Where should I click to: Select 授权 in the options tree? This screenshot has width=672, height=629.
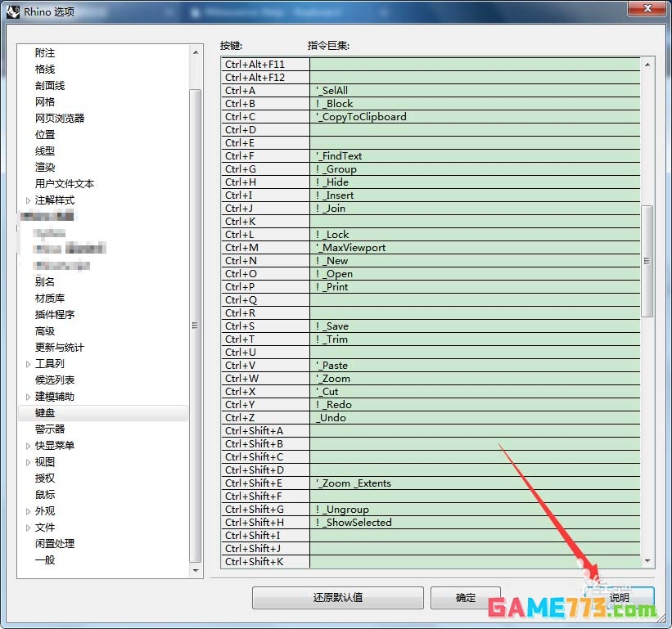pyautogui.click(x=45, y=478)
